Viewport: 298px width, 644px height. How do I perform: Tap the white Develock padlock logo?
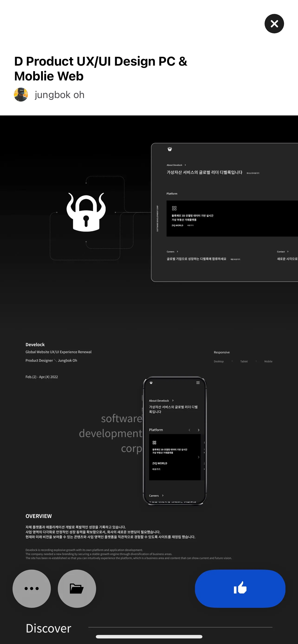[86, 212]
